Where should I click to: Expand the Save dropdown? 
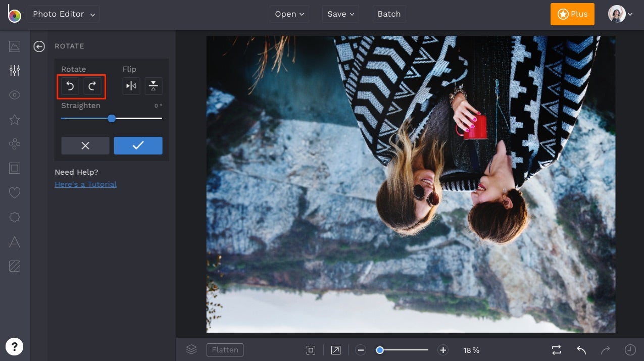pos(340,14)
